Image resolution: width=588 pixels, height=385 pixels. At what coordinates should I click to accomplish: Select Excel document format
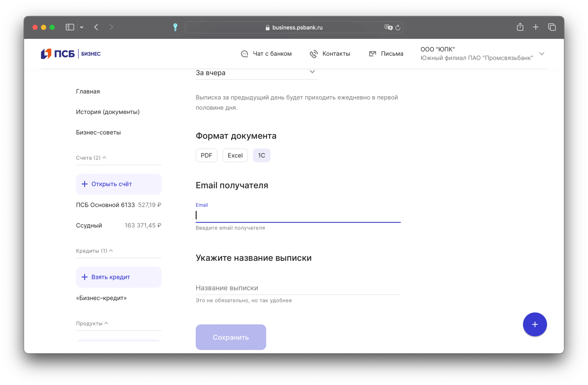(x=235, y=155)
